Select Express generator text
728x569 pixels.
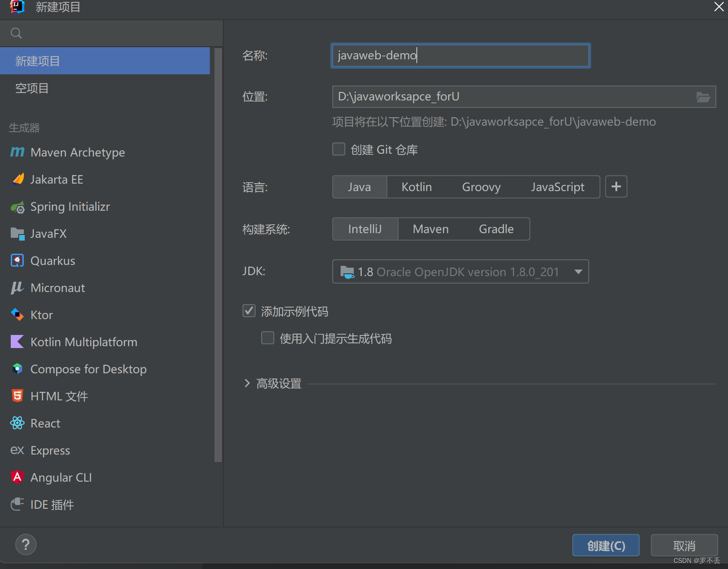point(50,450)
